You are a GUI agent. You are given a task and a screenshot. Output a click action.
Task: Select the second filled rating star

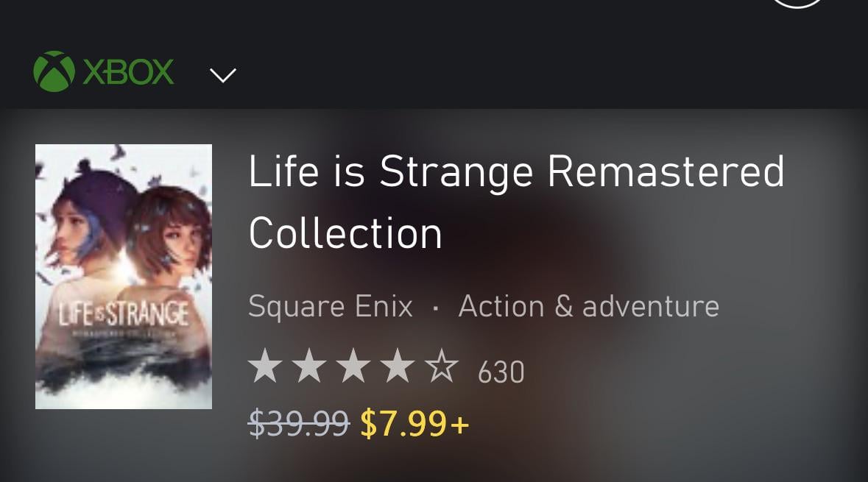(309, 366)
